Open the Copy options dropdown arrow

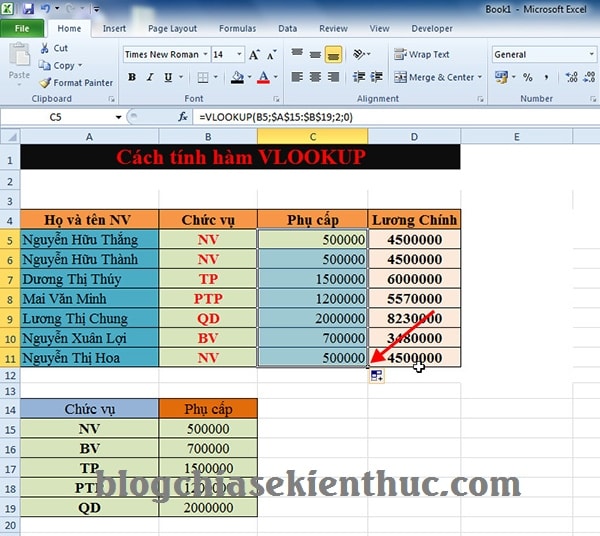click(80, 65)
